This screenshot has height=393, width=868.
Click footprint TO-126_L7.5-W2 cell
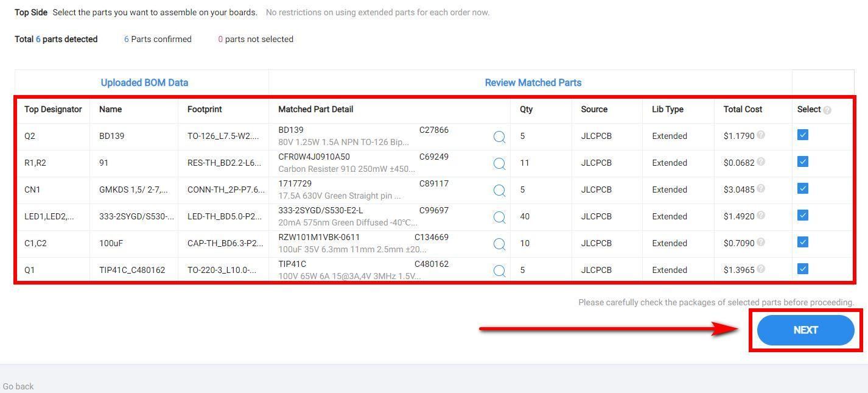(x=223, y=136)
